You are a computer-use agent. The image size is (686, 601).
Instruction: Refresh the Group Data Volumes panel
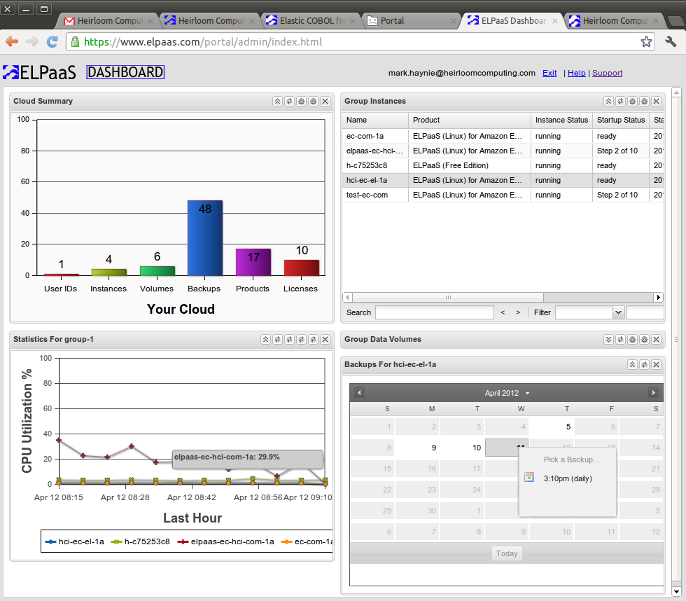click(x=620, y=339)
